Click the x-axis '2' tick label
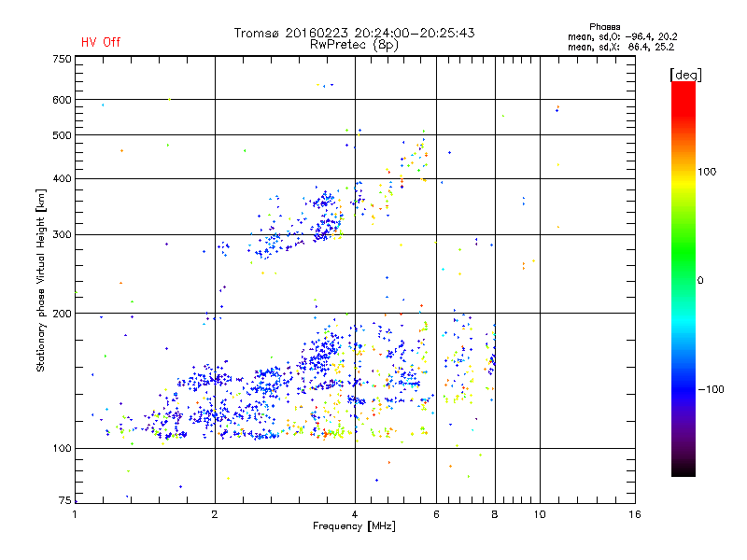 tap(215, 514)
